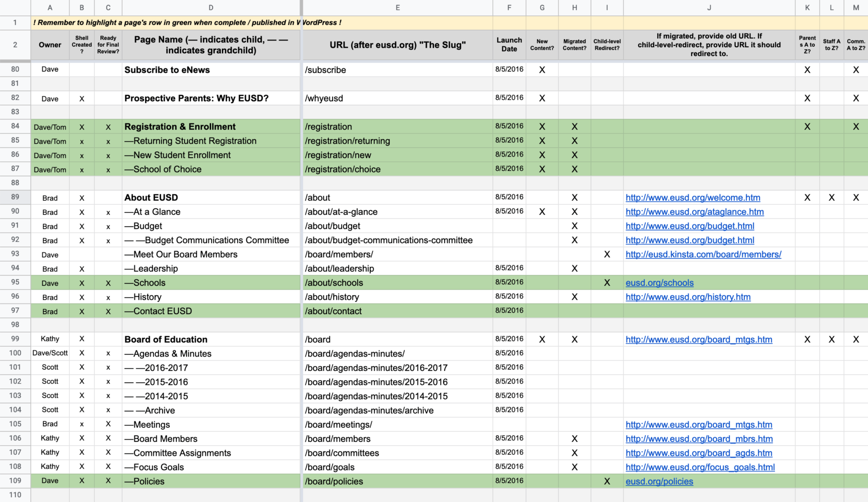Select the '/registration/returning' slug cell
This screenshot has height=502, width=868.
(398, 141)
